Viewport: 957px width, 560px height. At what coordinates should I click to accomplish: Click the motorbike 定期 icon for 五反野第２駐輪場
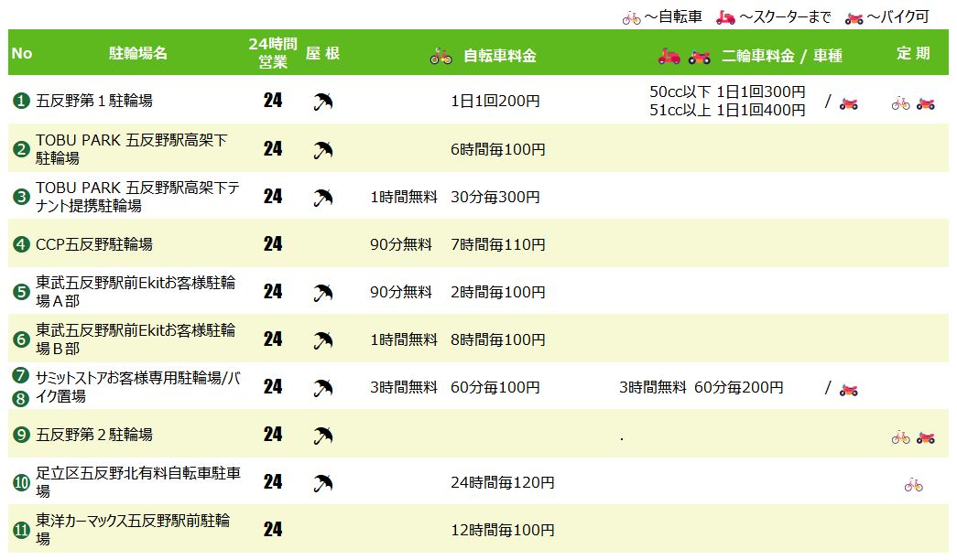coord(925,436)
